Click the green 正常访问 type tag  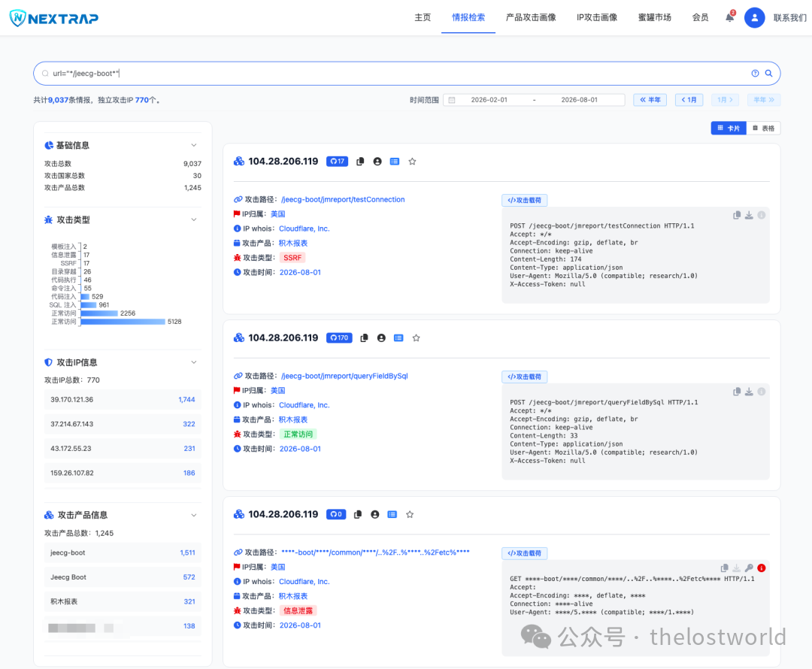(x=298, y=434)
